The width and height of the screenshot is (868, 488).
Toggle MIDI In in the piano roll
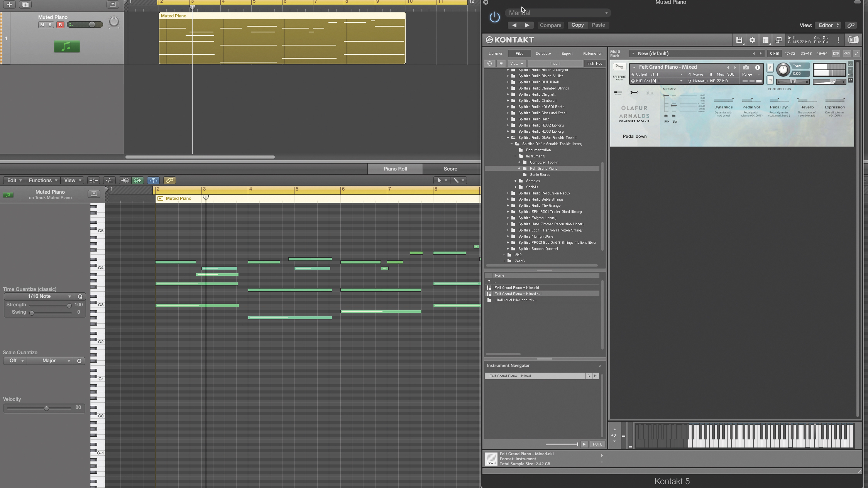point(125,180)
